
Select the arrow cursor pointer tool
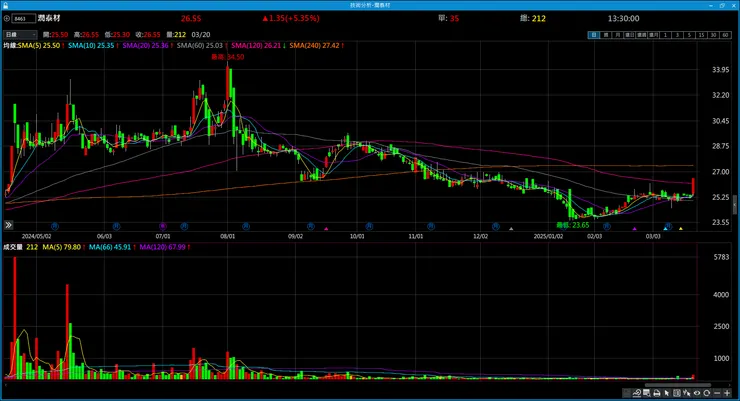[667, 393]
